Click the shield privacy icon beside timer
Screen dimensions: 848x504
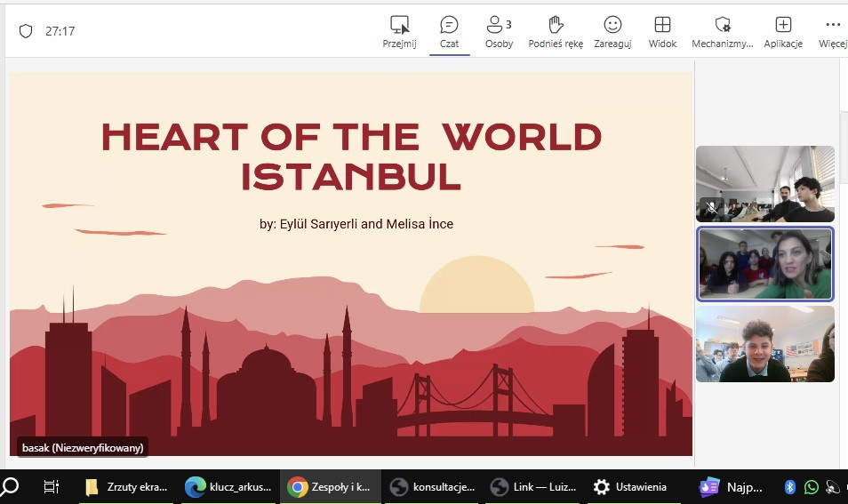[26, 31]
